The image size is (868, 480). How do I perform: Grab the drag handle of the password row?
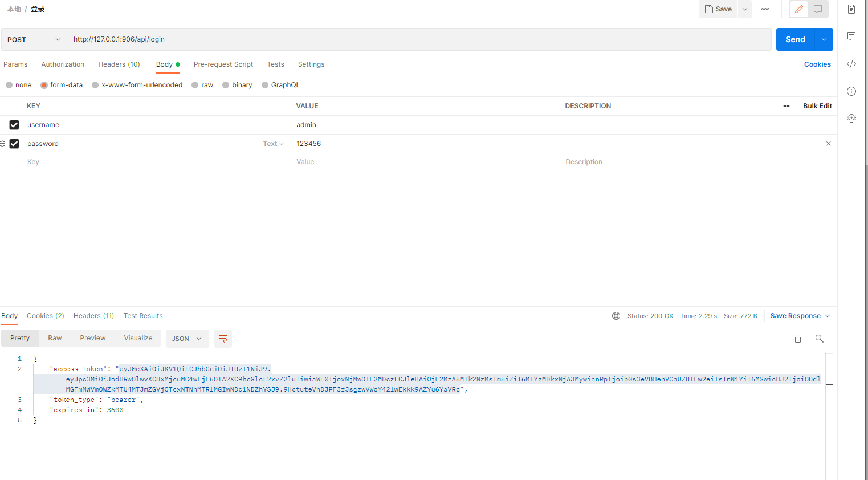click(3, 144)
